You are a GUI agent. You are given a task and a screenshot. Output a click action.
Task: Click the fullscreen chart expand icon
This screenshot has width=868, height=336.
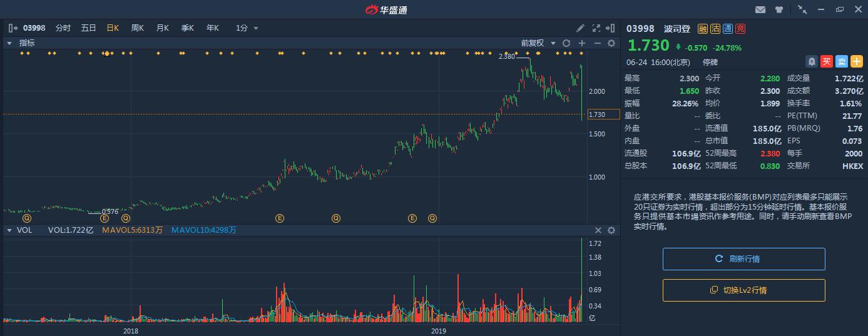(x=596, y=28)
